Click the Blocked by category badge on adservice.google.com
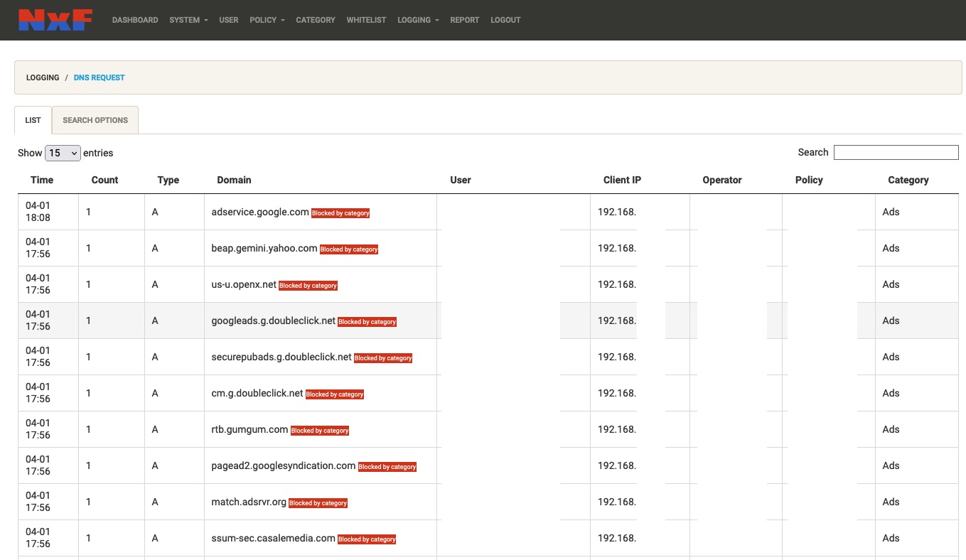This screenshot has width=966, height=560. point(340,212)
